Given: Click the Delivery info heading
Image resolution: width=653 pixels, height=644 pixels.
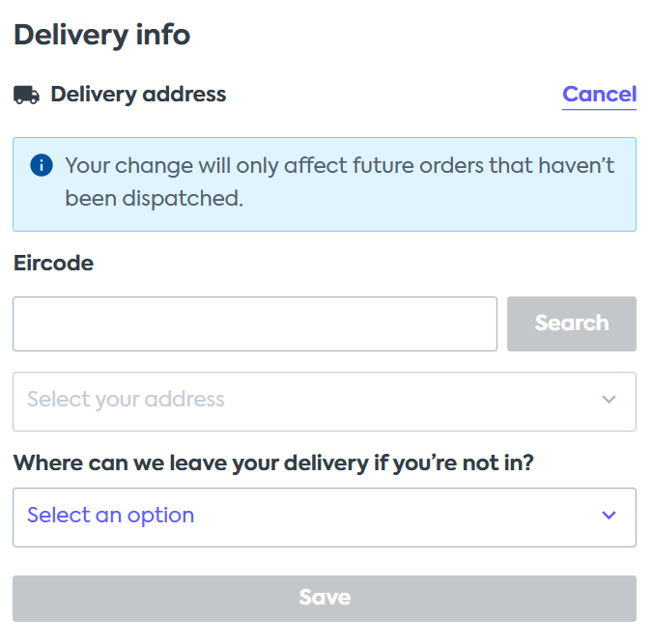Looking at the screenshot, I should coord(102,35).
